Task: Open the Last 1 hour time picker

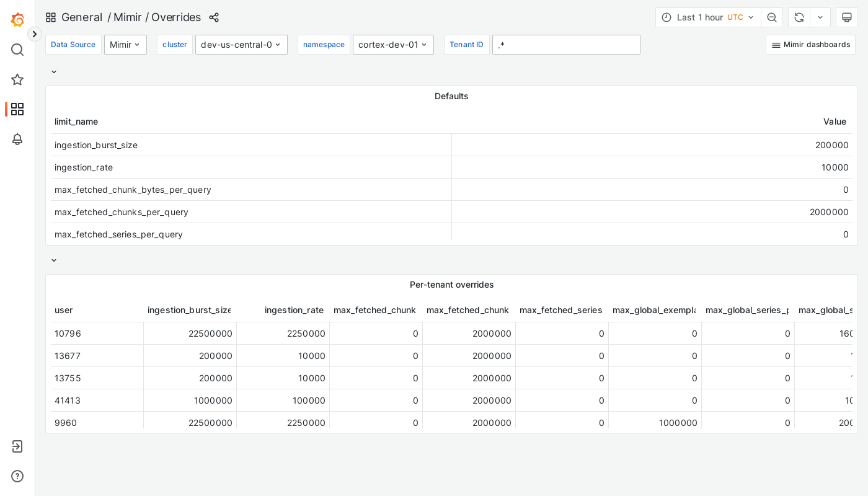Action: 707,17
